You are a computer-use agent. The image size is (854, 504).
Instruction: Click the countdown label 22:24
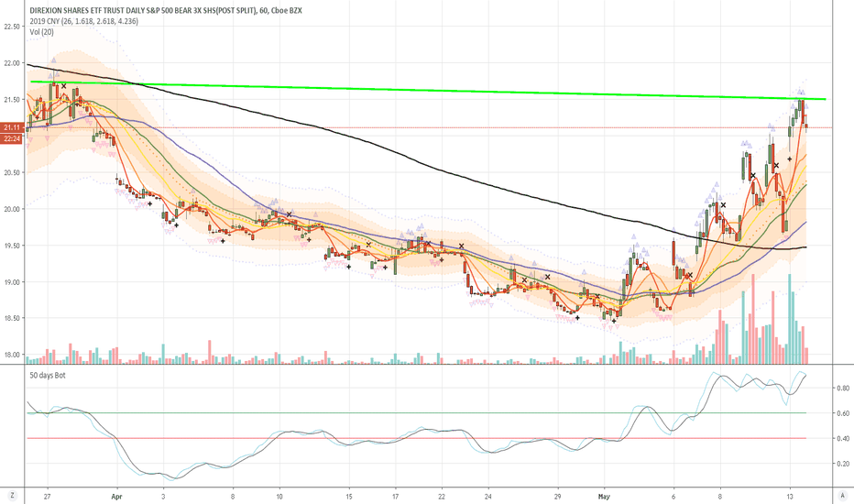[x=12, y=139]
